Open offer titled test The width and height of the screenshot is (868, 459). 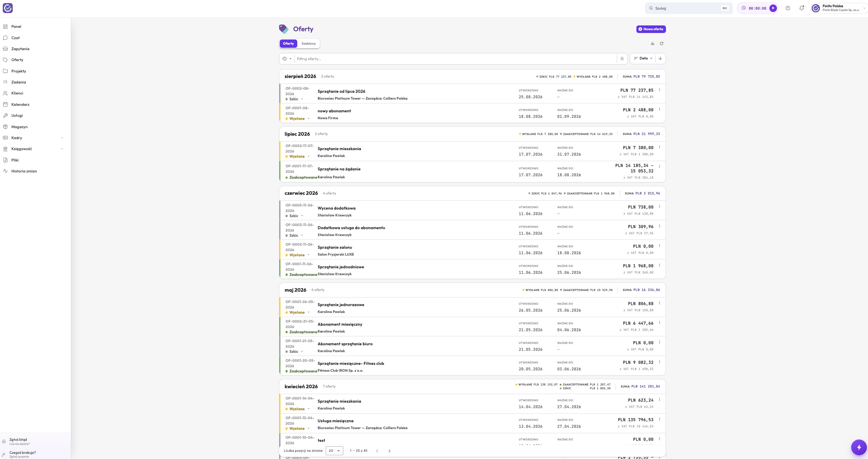(321, 440)
